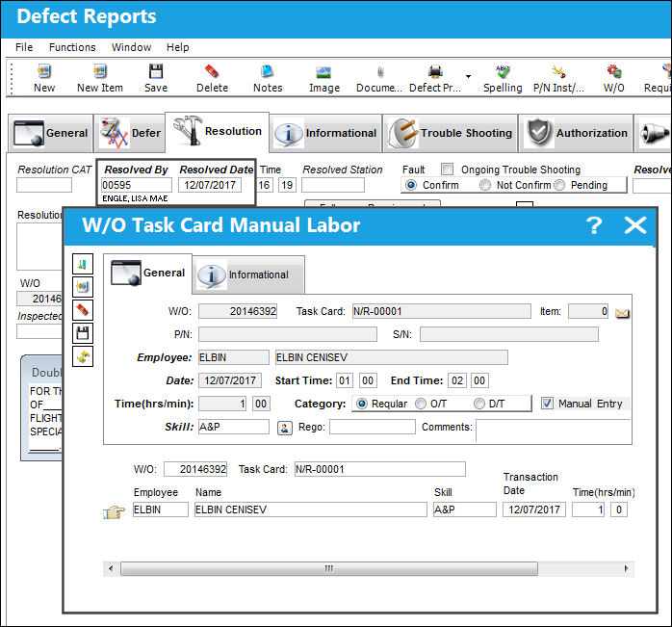Click the Resolved Station field

coord(332,185)
